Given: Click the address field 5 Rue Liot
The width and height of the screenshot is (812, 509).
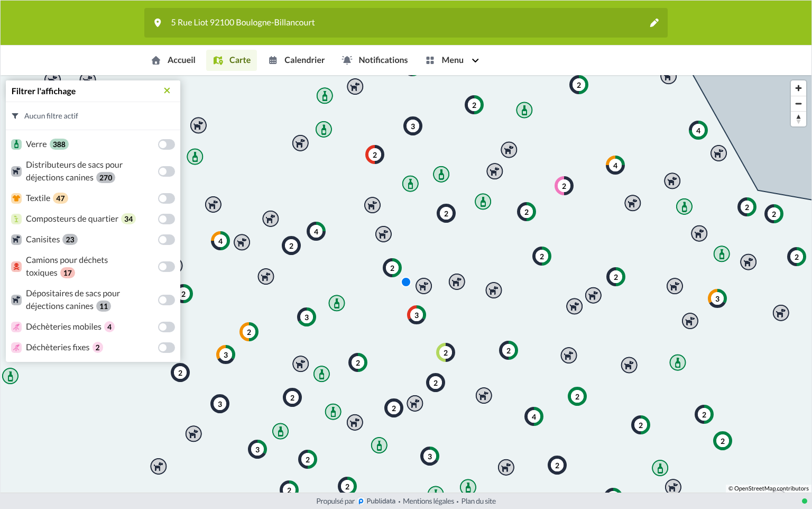Looking at the screenshot, I should 406,23.
